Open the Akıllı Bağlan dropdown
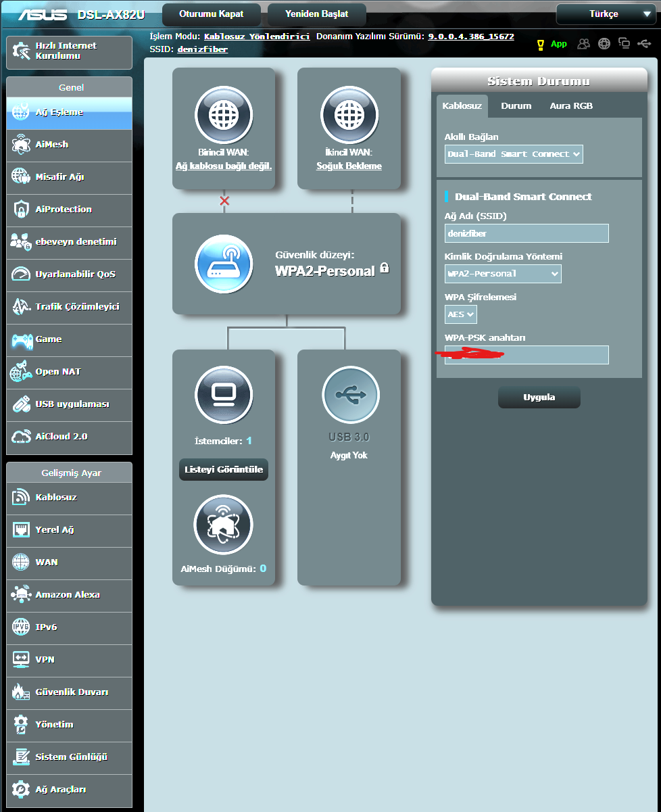The image size is (661, 812). [514, 154]
